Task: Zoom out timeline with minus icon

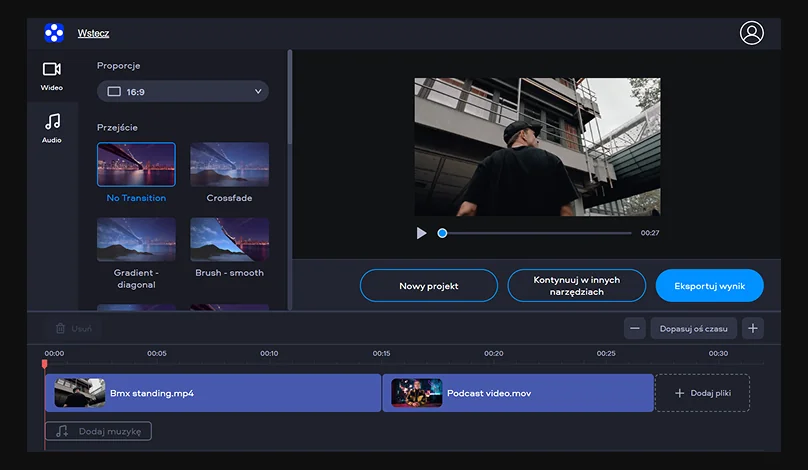Action: click(x=635, y=328)
